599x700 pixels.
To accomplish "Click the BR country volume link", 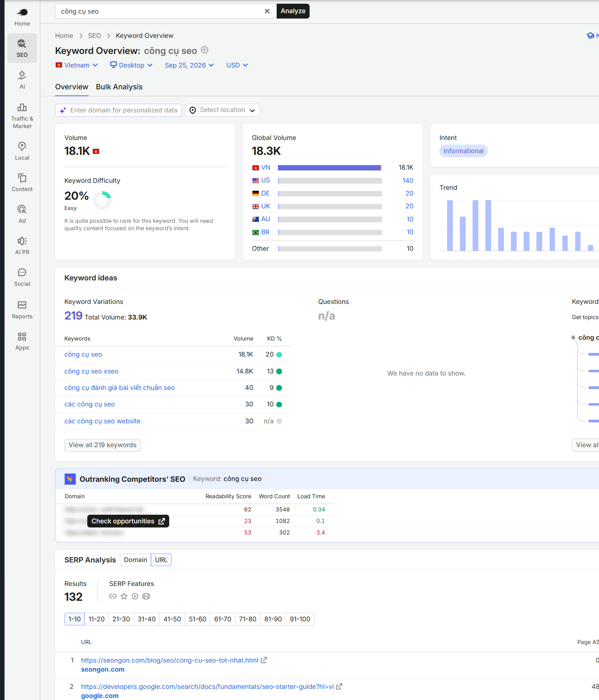I will pos(266,232).
